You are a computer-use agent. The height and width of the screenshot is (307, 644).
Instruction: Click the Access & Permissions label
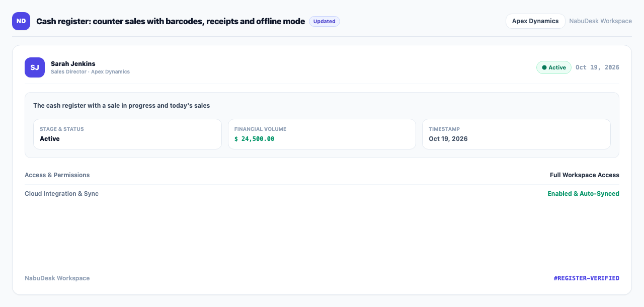tap(57, 175)
